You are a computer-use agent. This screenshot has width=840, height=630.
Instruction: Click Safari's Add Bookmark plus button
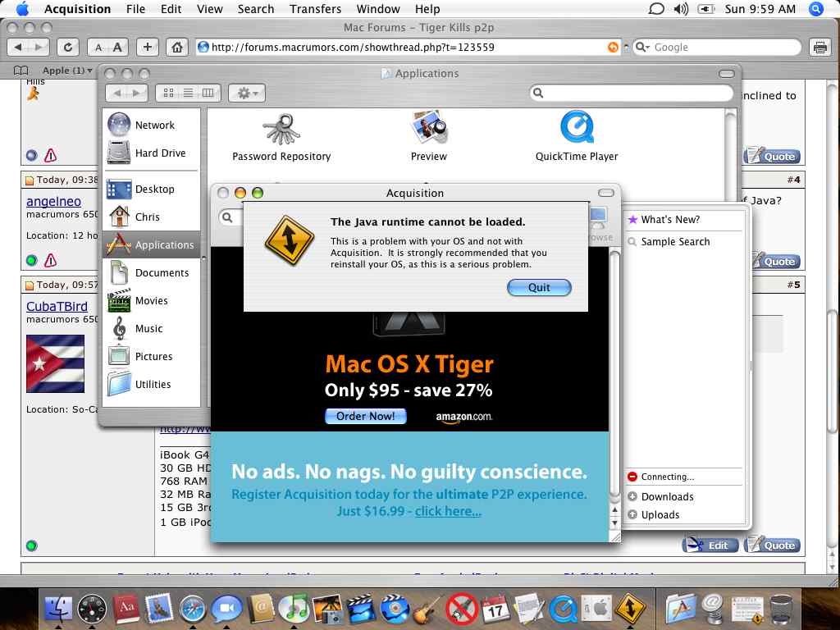(147, 47)
